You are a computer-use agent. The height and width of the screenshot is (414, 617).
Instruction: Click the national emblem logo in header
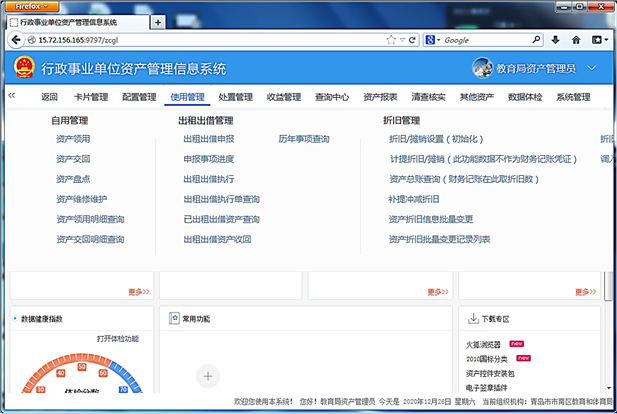tap(24, 67)
